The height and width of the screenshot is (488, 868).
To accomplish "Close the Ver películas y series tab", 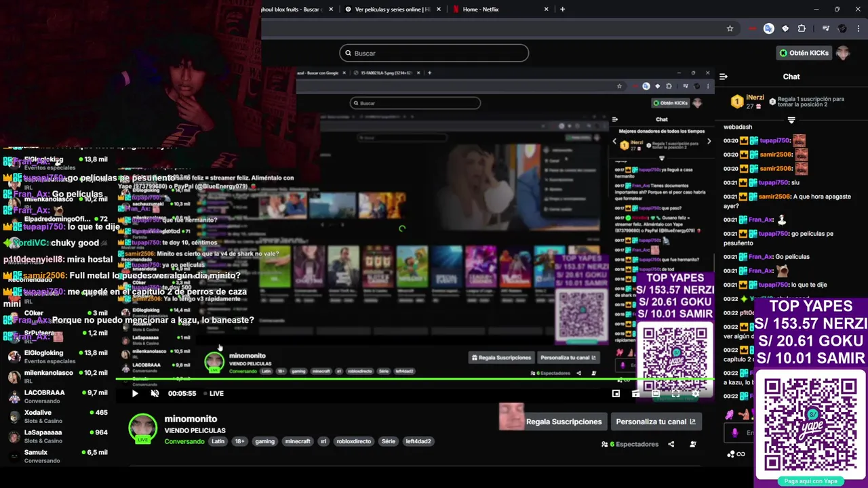I will click(439, 9).
